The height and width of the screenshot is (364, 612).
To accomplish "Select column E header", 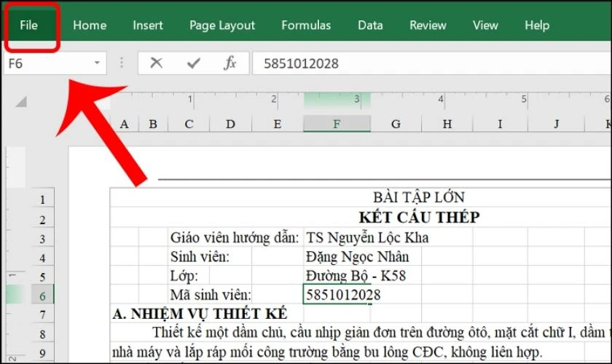I will [278, 124].
